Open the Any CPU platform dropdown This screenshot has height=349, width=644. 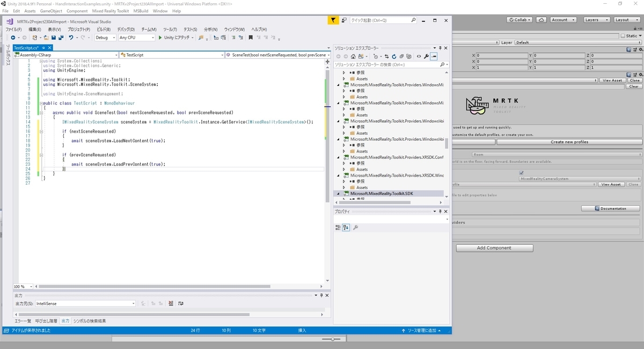pos(137,38)
